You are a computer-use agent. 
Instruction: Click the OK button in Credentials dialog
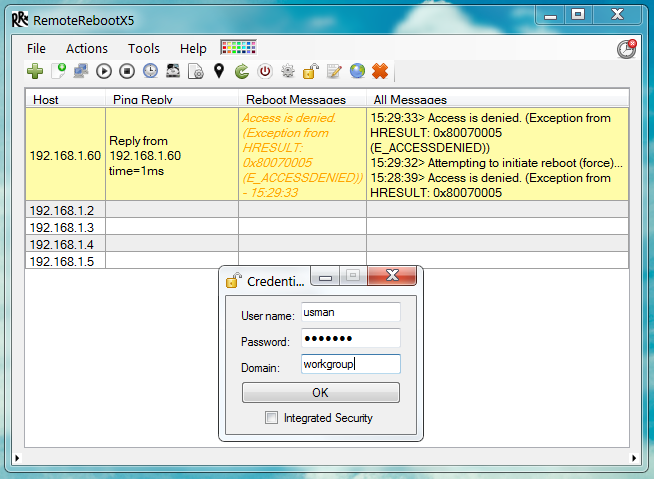tap(321, 393)
